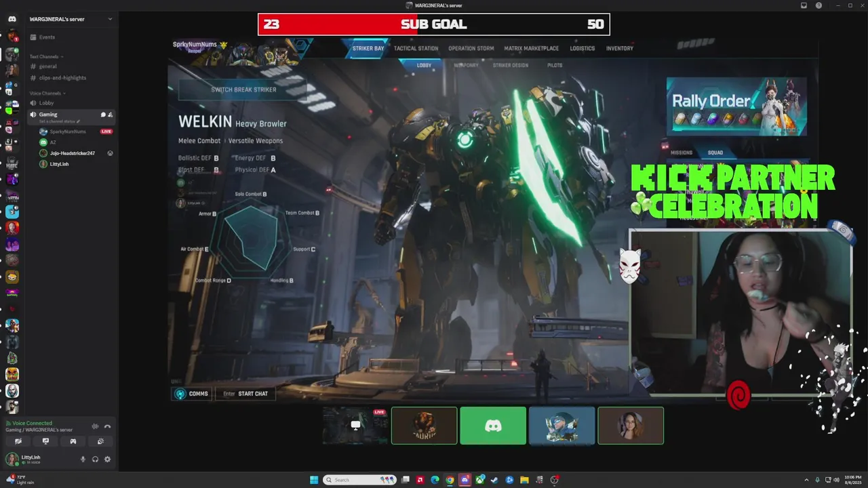Click the Start Chat field in stream

tap(245, 394)
